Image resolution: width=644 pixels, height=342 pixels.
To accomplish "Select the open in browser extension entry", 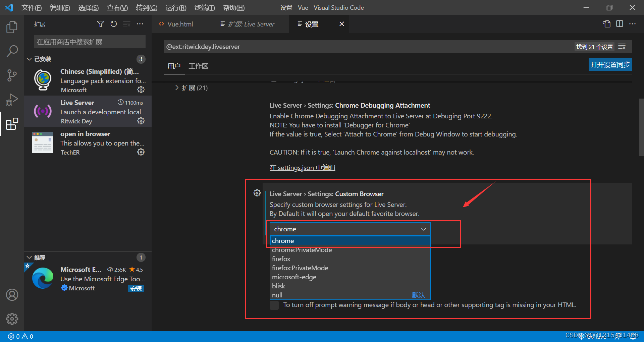I will tap(88, 142).
